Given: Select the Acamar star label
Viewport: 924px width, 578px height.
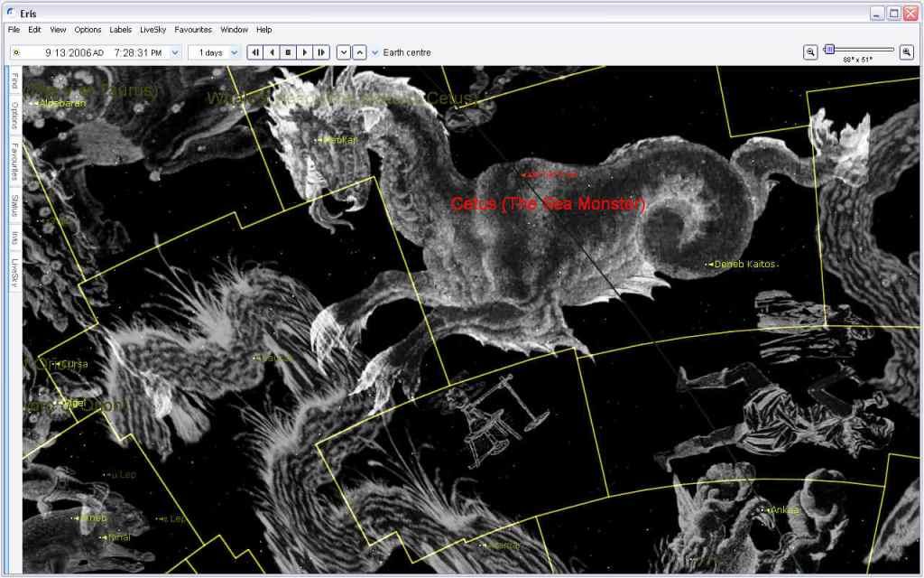Looking at the screenshot, I should 503,545.
